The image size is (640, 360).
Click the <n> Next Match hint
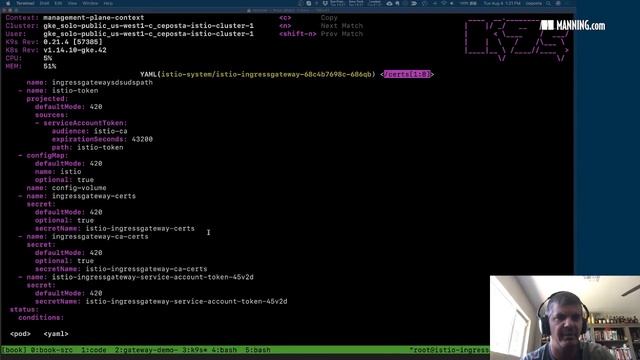click(x=321, y=26)
